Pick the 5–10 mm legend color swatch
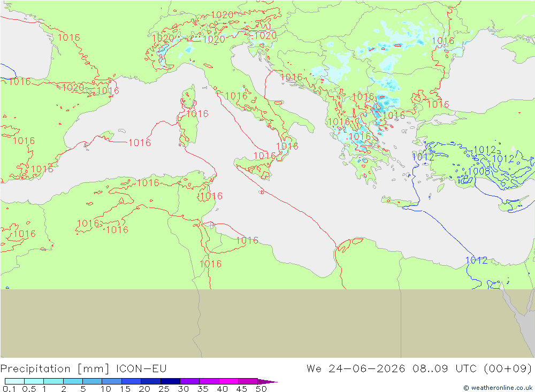Image resolution: width=535 pixels, height=392 pixels. point(93,381)
